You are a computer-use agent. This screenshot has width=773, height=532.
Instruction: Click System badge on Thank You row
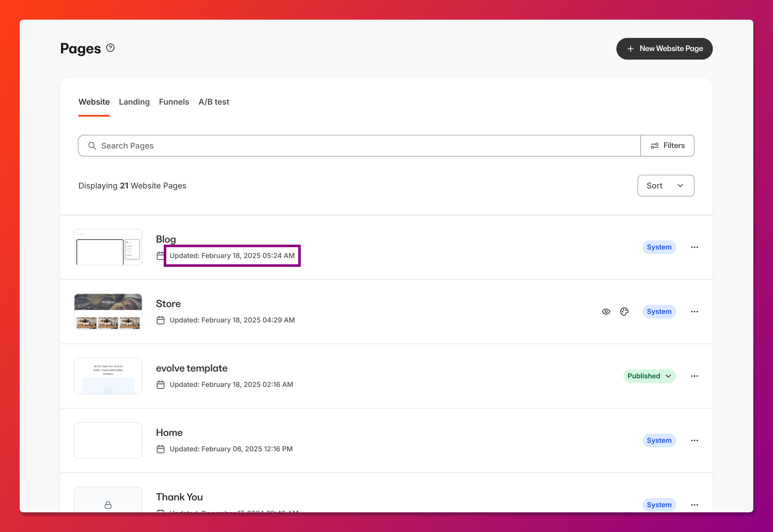(659, 505)
